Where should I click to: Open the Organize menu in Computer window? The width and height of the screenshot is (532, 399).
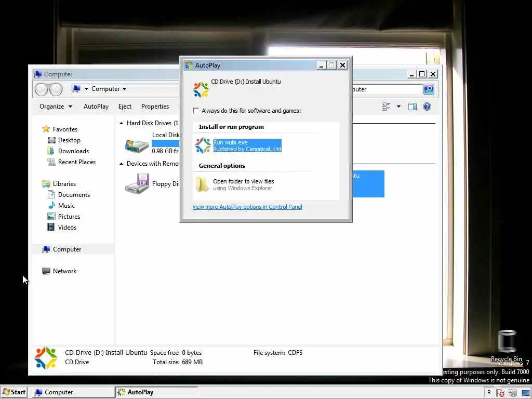pos(56,107)
